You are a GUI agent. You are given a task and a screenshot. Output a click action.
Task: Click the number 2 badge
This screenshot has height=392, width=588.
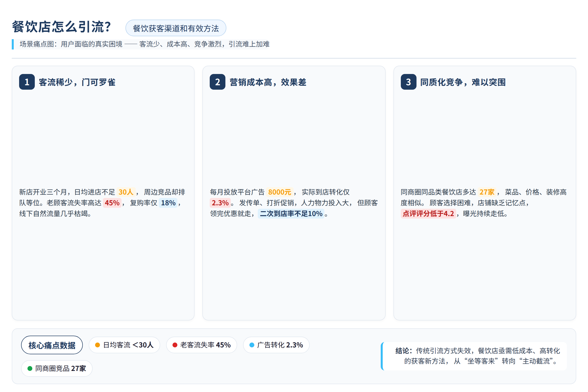click(218, 82)
